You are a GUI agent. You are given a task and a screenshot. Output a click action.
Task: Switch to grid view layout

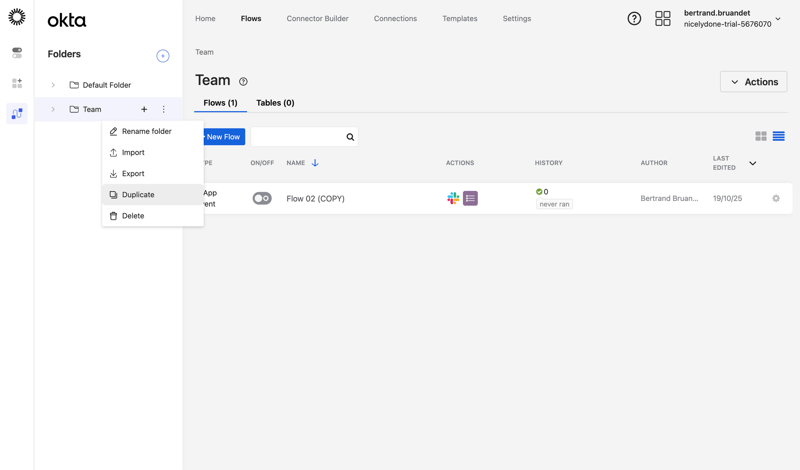[x=761, y=136]
